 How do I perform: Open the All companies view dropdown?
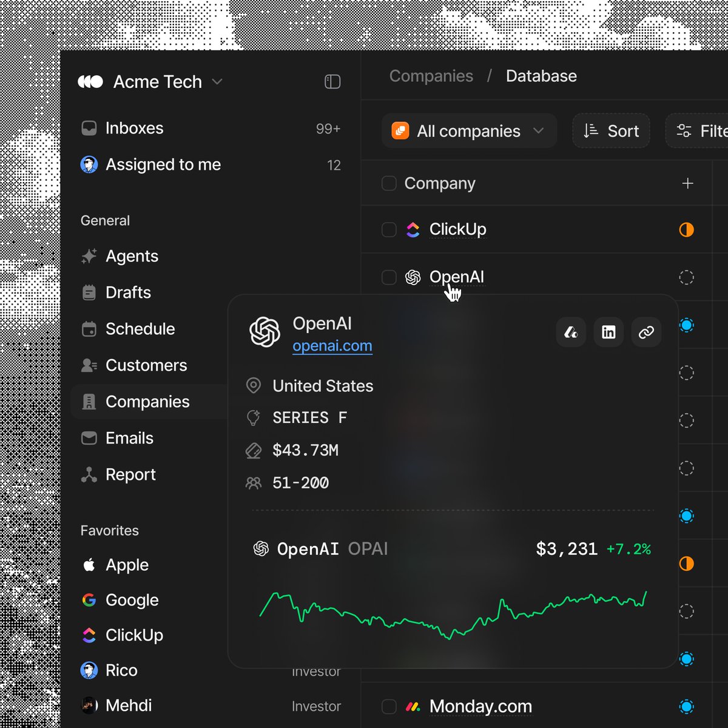coord(470,130)
